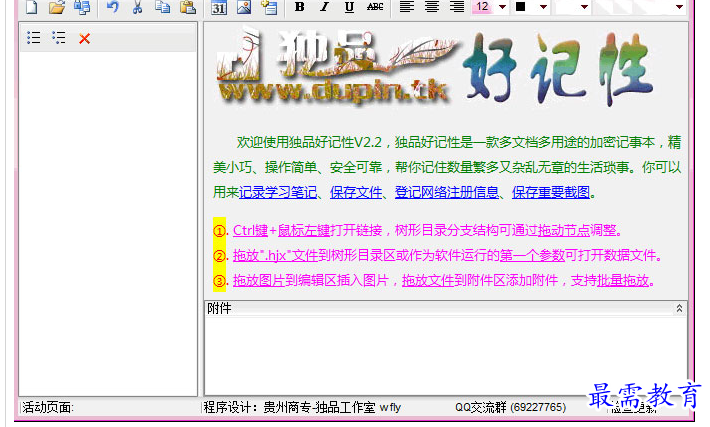This screenshot has height=427, width=710.
Task: Open the 保存重要截图 link
Action: [551, 192]
